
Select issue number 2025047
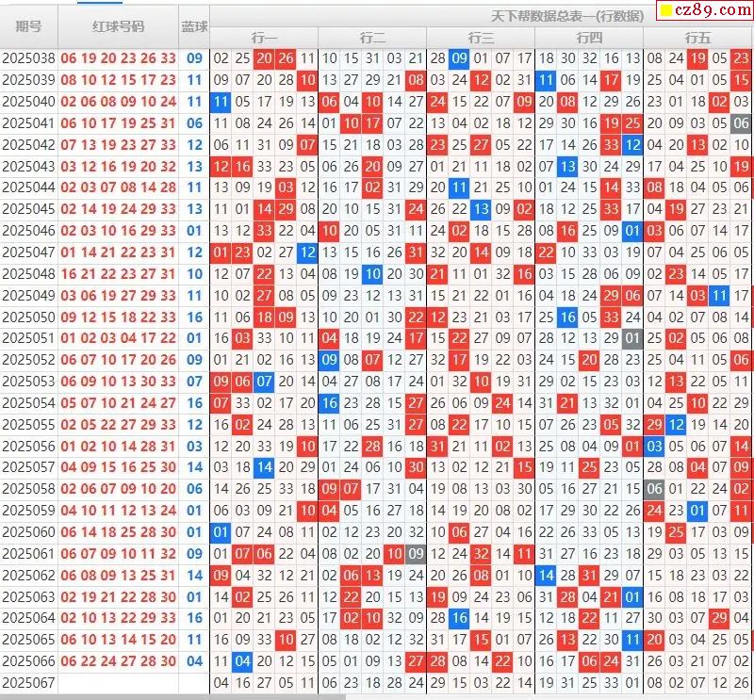pyautogui.click(x=29, y=252)
